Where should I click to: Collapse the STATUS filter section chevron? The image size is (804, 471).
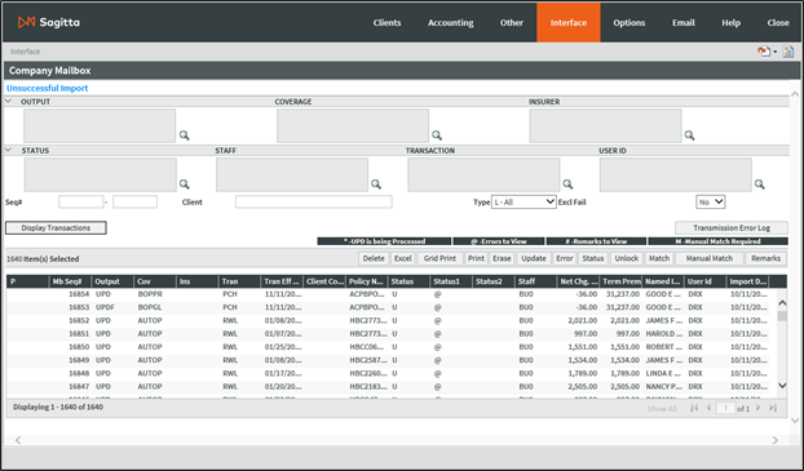point(9,151)
